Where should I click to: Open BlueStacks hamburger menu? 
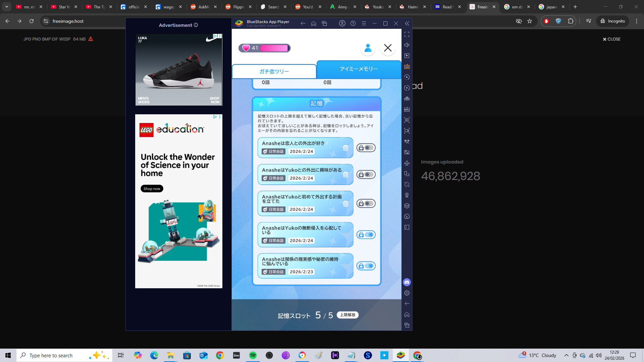click(x=364, y=23)
